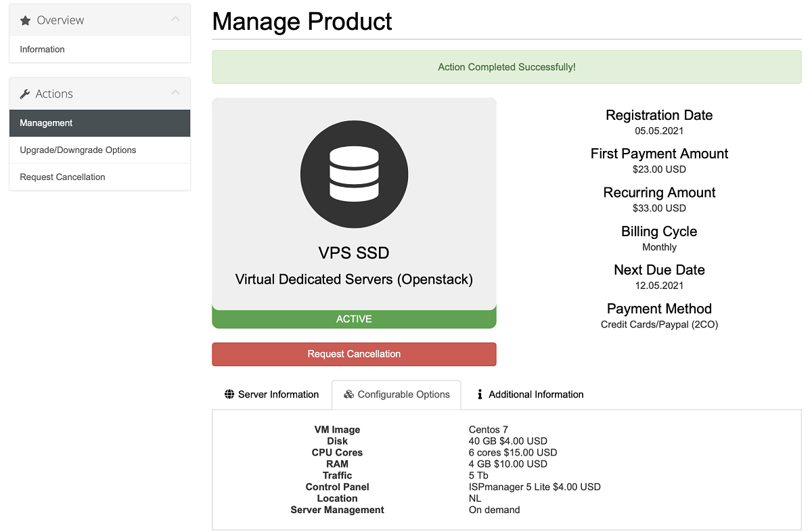Click the green ACTIVE status bar
The image size is (812, 532).
coord(354,319)
